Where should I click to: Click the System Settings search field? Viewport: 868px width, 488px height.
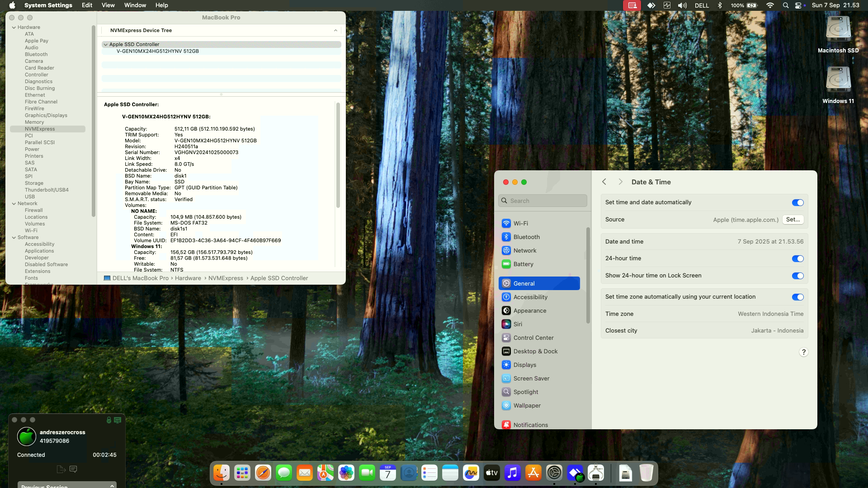[542, 201]
